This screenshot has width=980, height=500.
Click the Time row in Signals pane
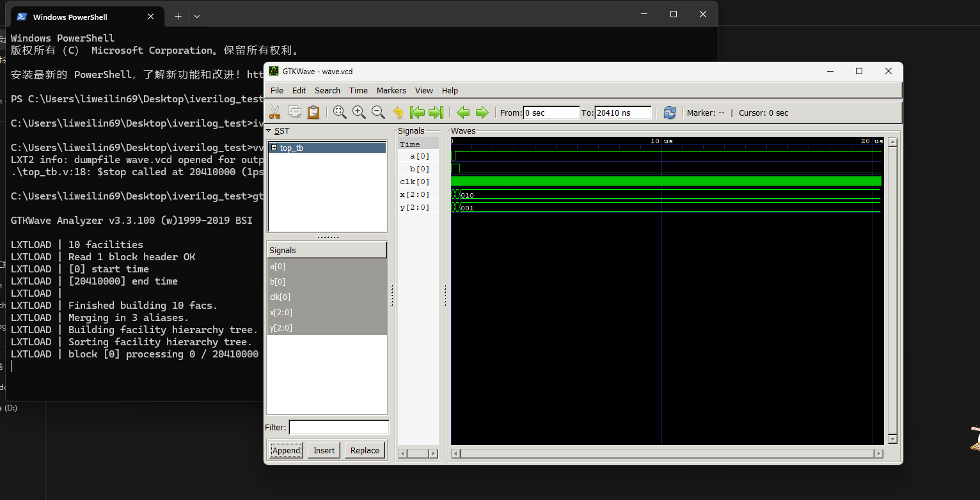[x=418, y=144]
